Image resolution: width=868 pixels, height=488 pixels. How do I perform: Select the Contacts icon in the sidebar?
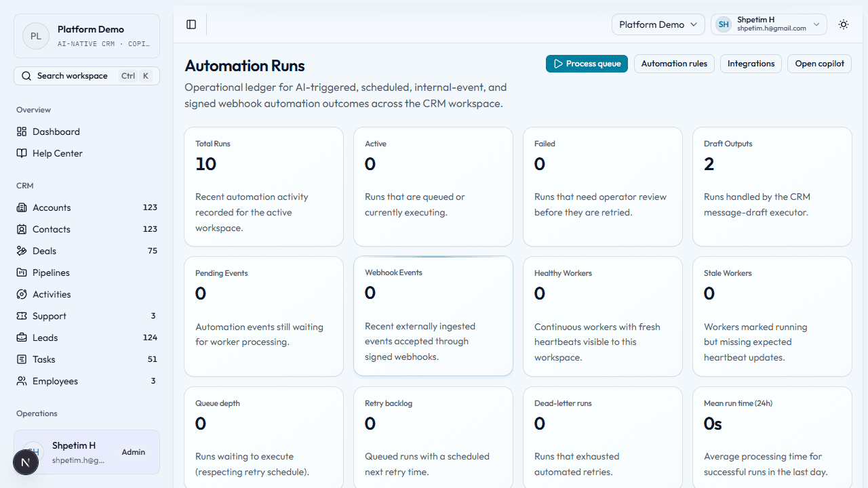22,229
